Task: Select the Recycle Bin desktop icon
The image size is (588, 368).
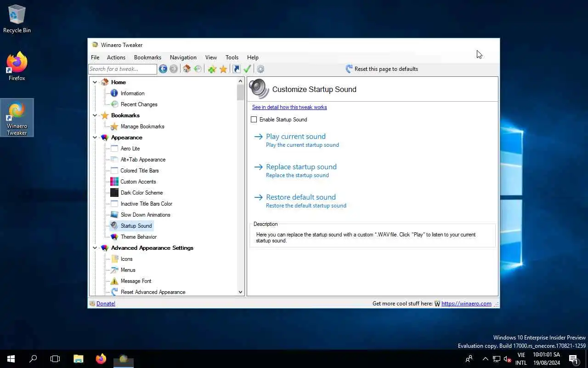Action: tap(17, 19)
